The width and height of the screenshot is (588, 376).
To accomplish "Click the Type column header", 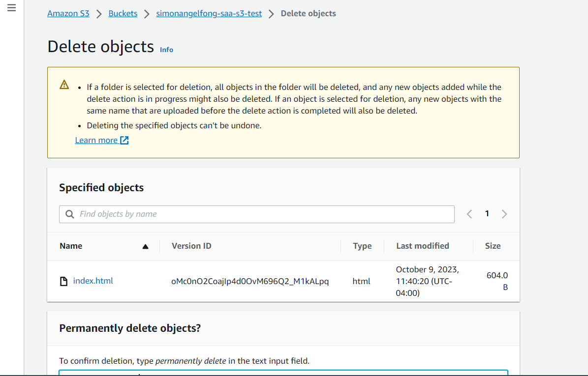I will tap(362, 246).
